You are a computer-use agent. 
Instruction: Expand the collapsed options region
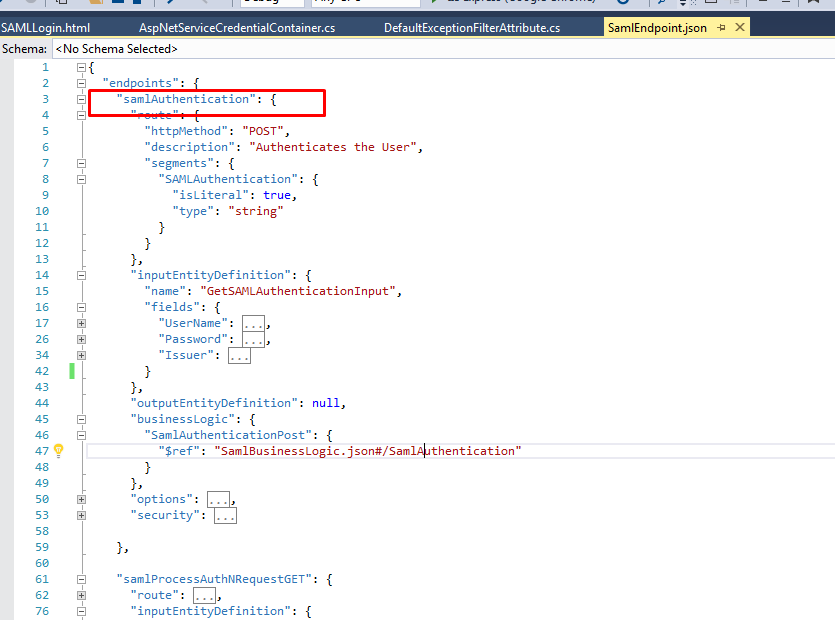pos(81,499)
